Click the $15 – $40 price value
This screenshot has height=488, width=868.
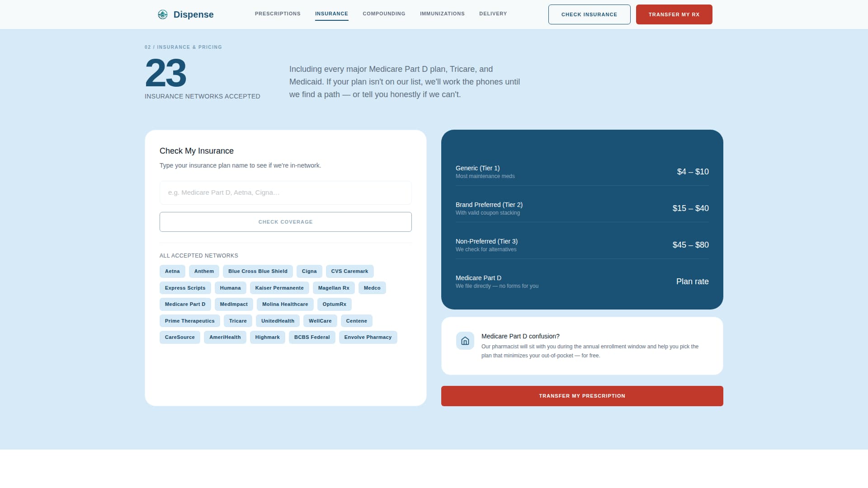coord(690,208)
